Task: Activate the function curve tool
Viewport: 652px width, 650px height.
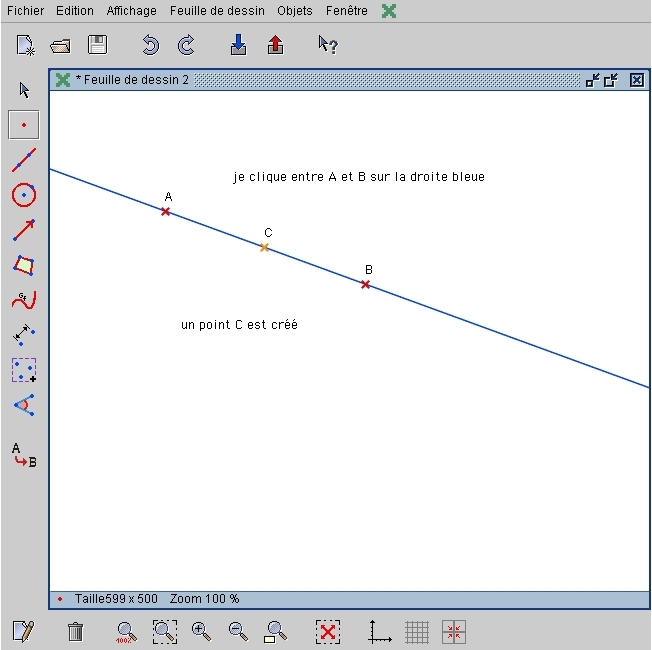Action: (x=24, y=300)
